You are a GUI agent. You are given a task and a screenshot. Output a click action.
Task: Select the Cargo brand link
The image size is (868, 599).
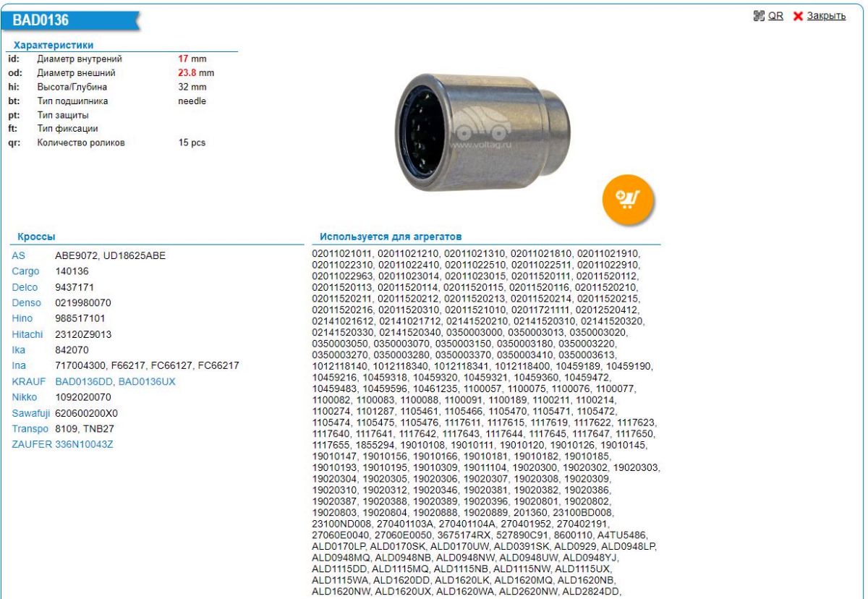[25, 271]
